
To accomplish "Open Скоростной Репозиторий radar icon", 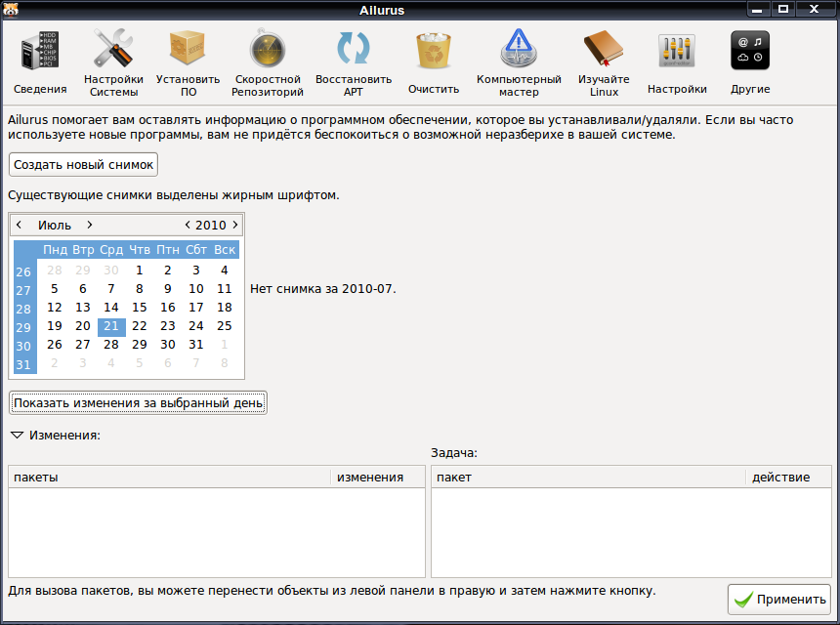I will (268, 48).
